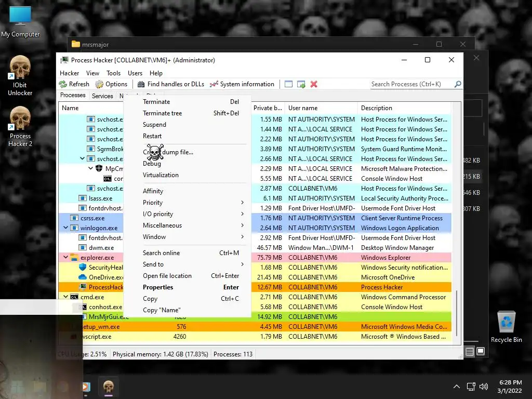Click the dwm.exe process icon
Viewport: 532px width, 399px height.
pos(83,248)
